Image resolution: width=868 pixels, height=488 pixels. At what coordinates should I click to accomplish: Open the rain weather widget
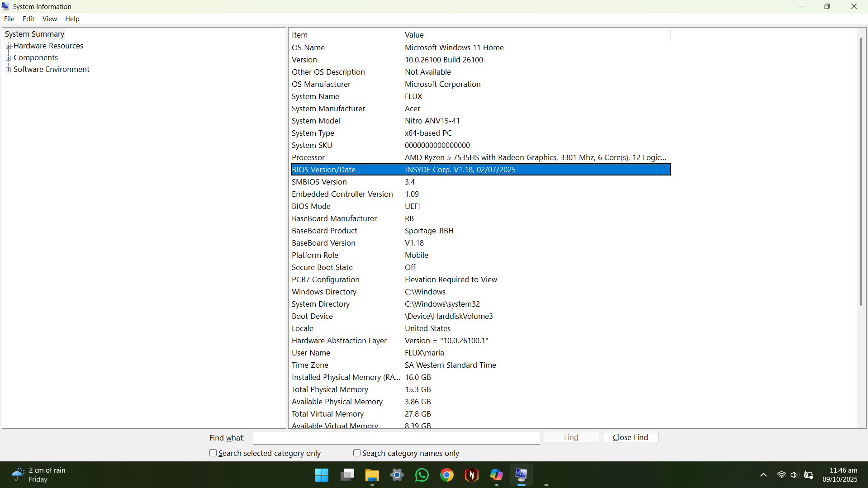[x=39, y=475]
